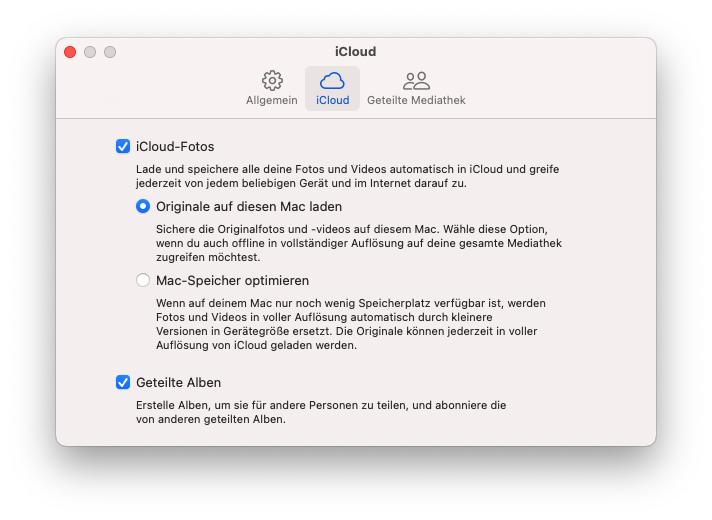Click the description under Mac-Speicher optimieren
Viewport: 712px width, 520px height.
pyautogui.click(x=351, y=324)
